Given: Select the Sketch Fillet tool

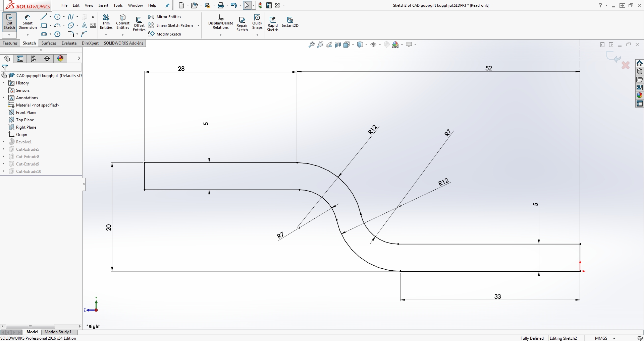Looking at the screenshot, I should tap(71, 34).
